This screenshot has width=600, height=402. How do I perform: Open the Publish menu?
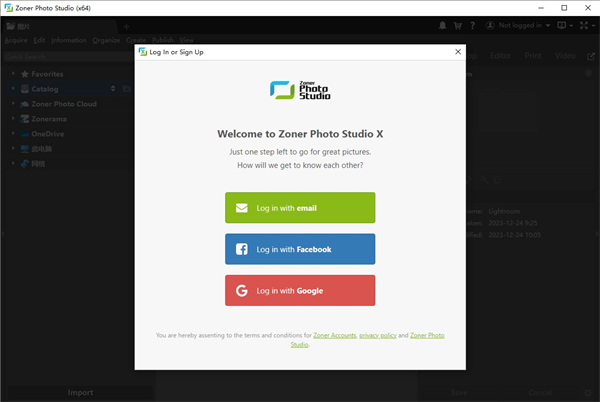[x=163, y=40]
